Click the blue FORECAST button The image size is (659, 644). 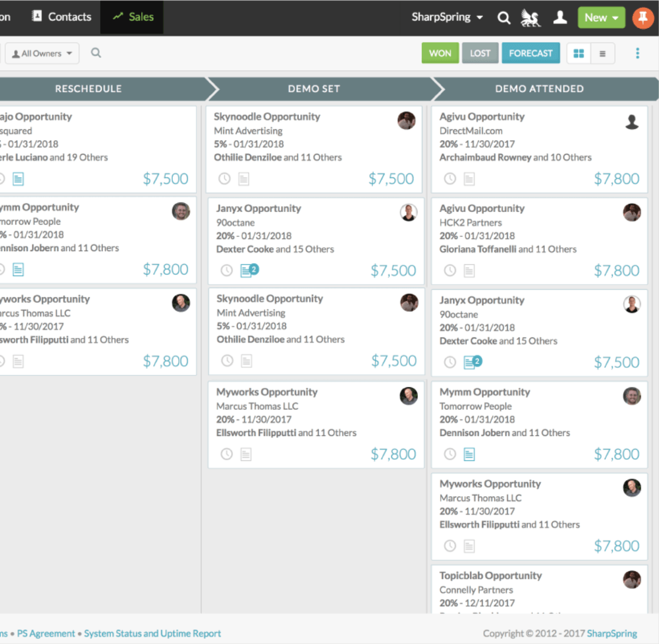pos(531,53)
